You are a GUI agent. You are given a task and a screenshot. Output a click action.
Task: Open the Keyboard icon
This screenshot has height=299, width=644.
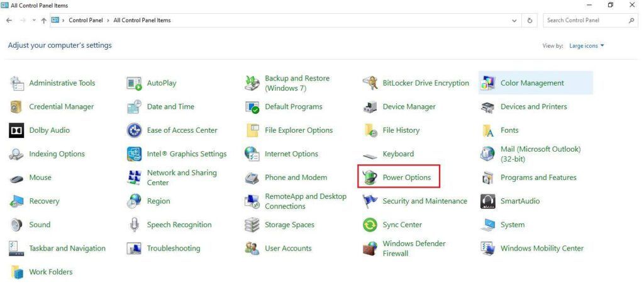click(x=370, y=155)
